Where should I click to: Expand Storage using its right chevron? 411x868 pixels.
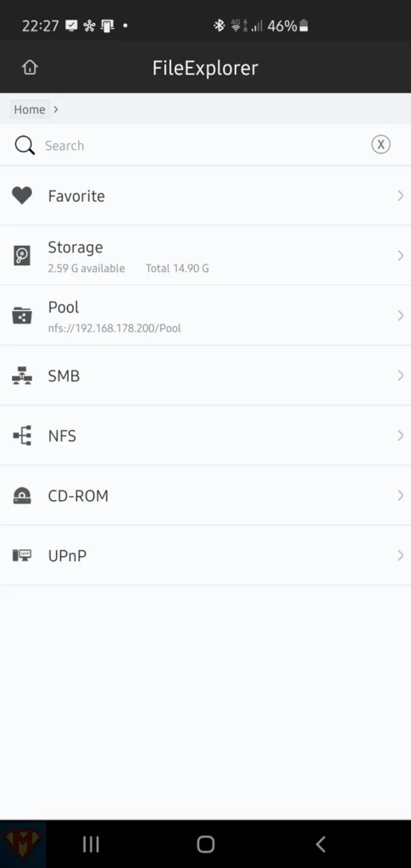400,255
